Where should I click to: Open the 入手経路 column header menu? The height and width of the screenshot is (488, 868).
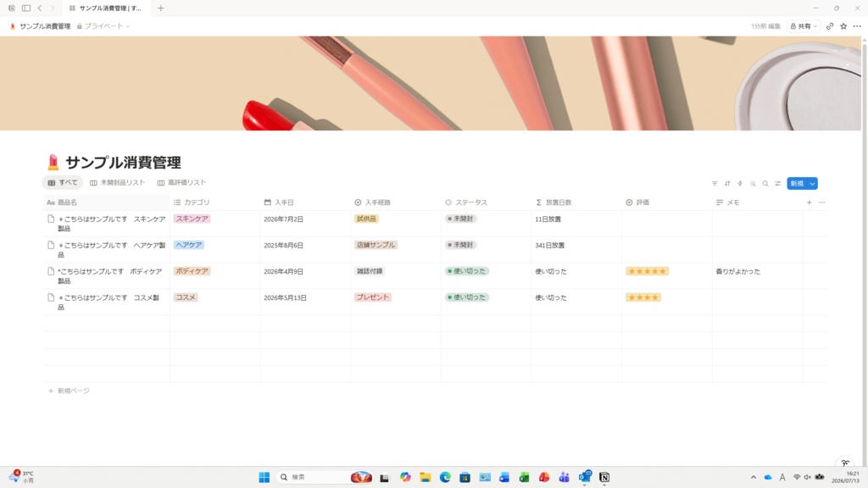point(396,202)
